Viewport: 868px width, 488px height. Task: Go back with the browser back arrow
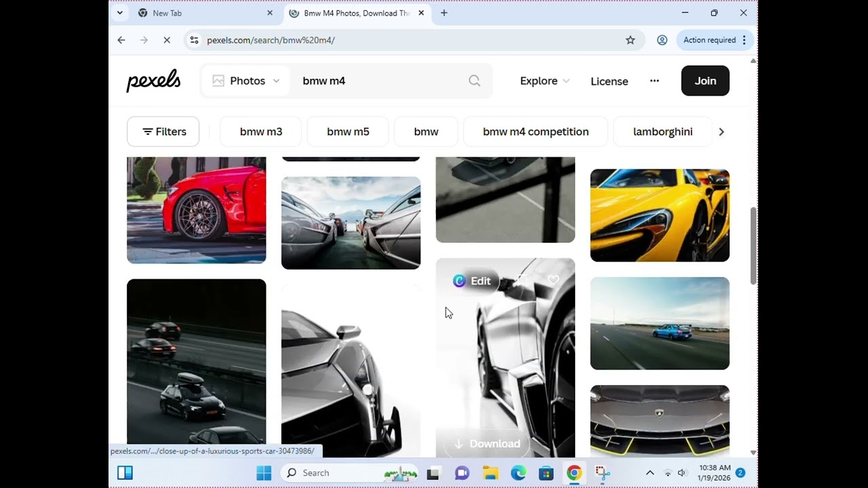121,40
